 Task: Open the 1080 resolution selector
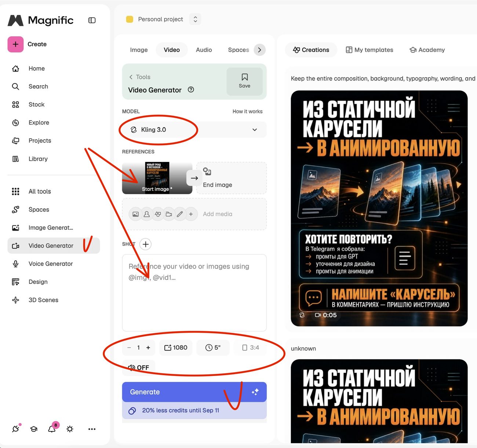click(176, 347)
